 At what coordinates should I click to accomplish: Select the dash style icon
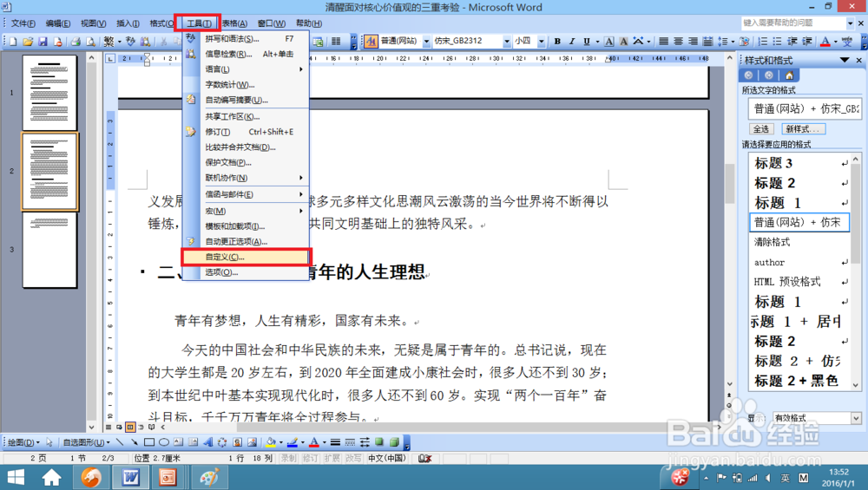(x=350, y=442)
